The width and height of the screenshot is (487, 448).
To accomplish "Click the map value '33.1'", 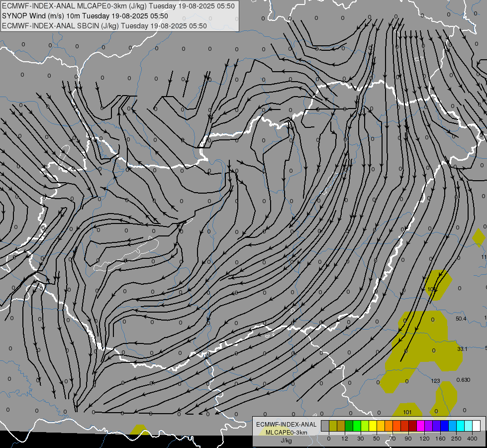I will (462, 349).
